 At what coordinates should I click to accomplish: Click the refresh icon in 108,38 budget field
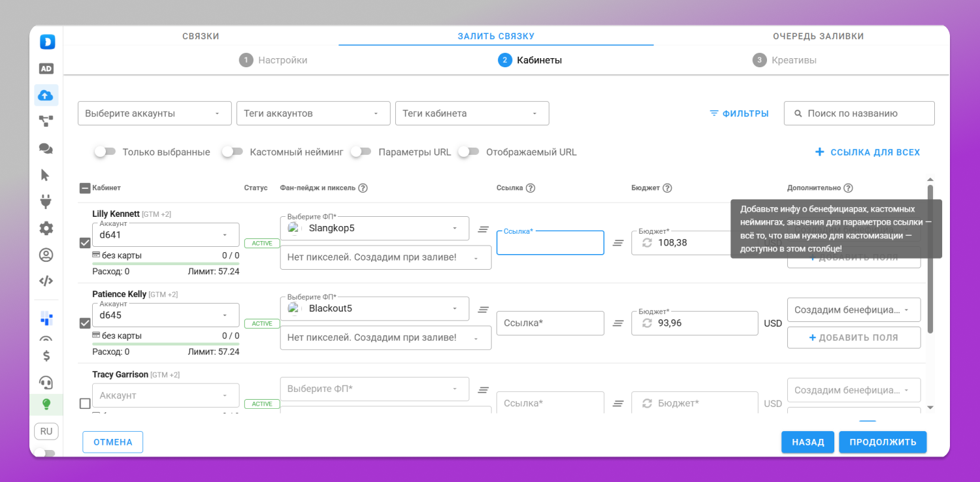click(647, 242)
